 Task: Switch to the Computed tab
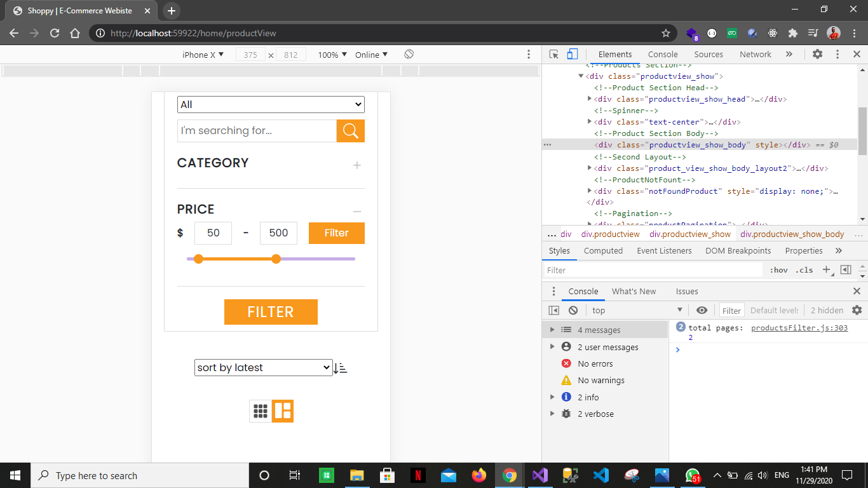click(603, 250)
